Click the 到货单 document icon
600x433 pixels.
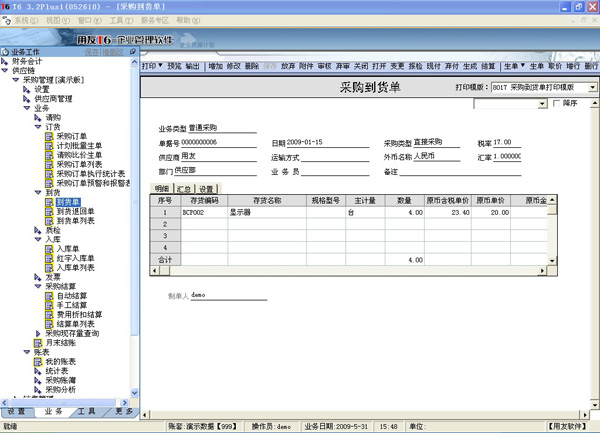click(x=49, y=202)
